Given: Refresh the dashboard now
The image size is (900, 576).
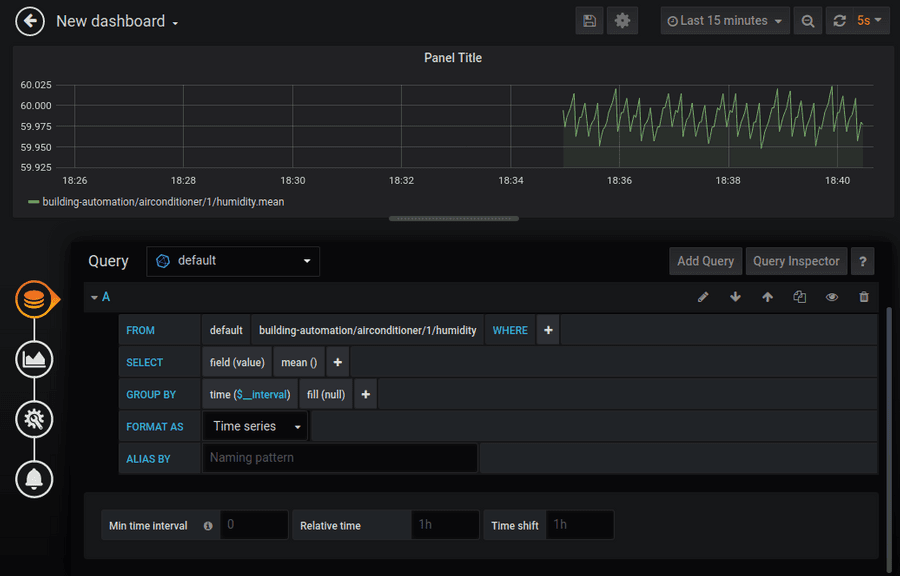Looking at the screenshot, I should 839,21.
